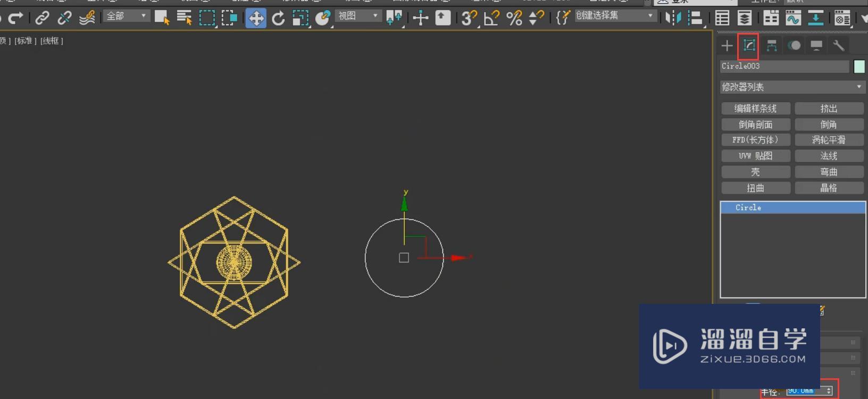The height and width of the screenshot is (399, 868).
Task: Open the 全部 selection filter dropdown
Action: point(126,16)
